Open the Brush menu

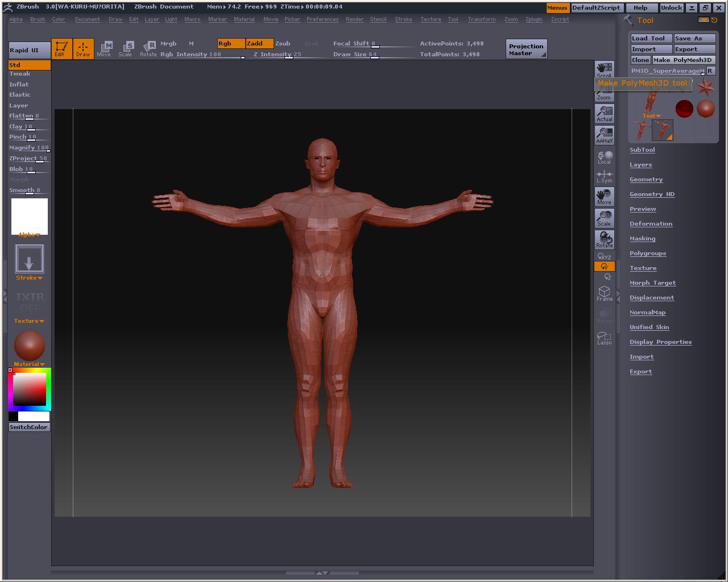coord(38,19)
